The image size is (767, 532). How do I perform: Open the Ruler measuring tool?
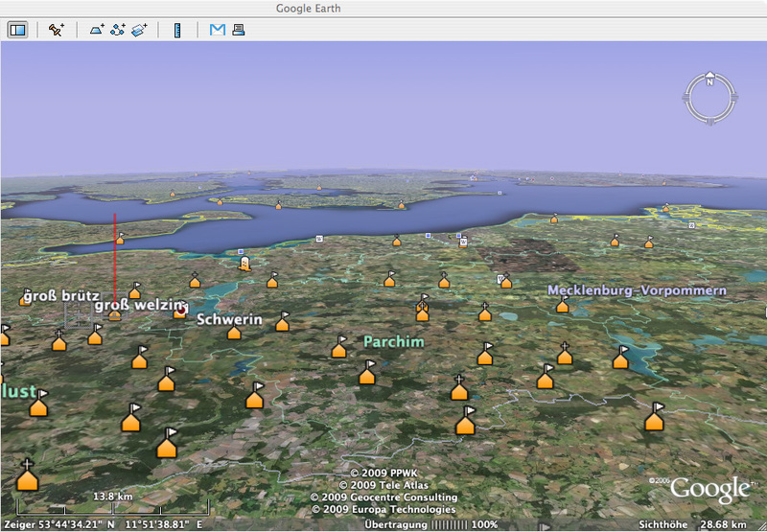[177, 30]
